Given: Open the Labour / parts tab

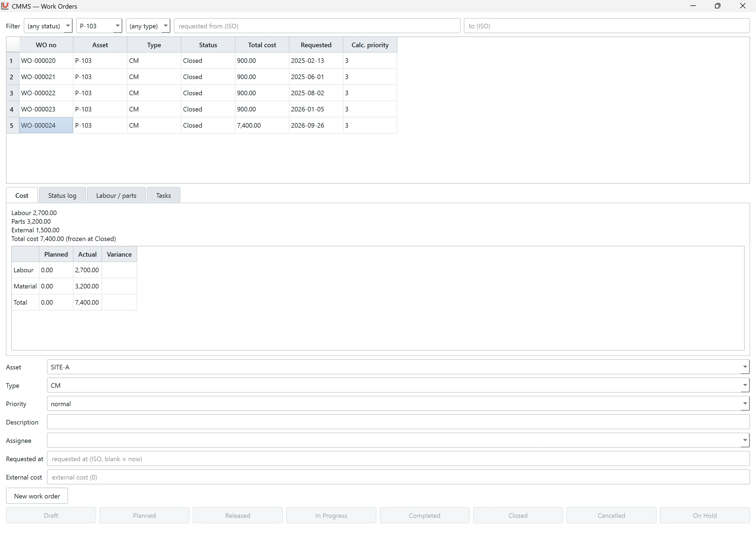Looking at the screenshot, I should (116, 195).
